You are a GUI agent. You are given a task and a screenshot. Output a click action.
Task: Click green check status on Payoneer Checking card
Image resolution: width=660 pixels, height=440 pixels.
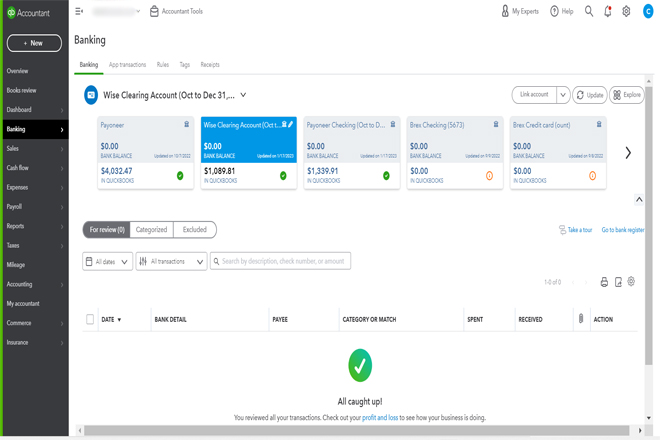(386, 176)
